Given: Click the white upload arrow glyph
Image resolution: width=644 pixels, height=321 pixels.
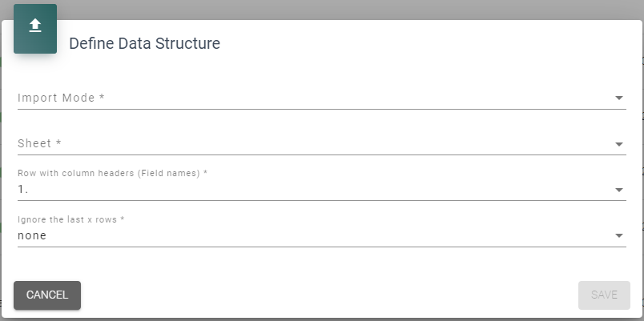Looking at the screenshot, I should 35,26.
